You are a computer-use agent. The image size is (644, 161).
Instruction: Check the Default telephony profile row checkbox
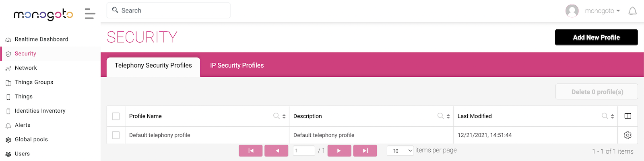(x=116, y=135)
